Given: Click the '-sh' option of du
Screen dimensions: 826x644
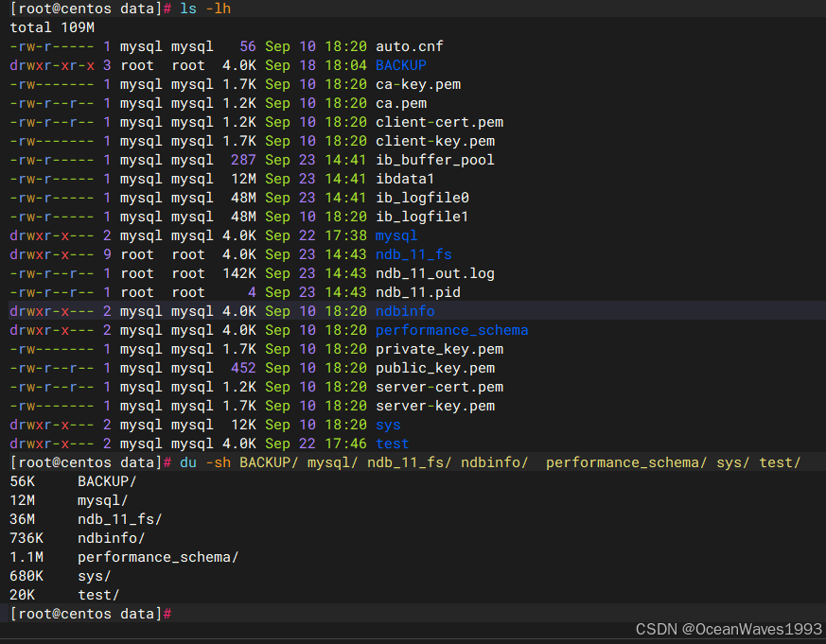Looking at the screenshot, I should tap(218, 462).
